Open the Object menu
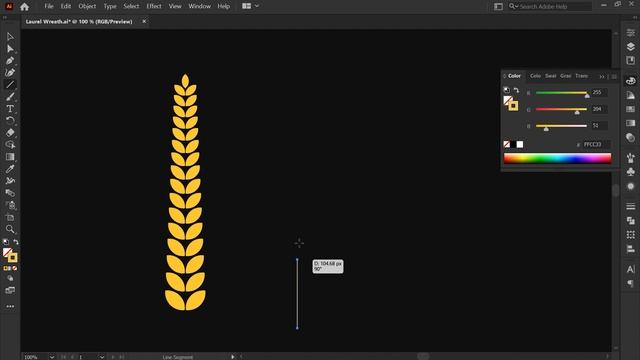 click(x=87, y=6)
